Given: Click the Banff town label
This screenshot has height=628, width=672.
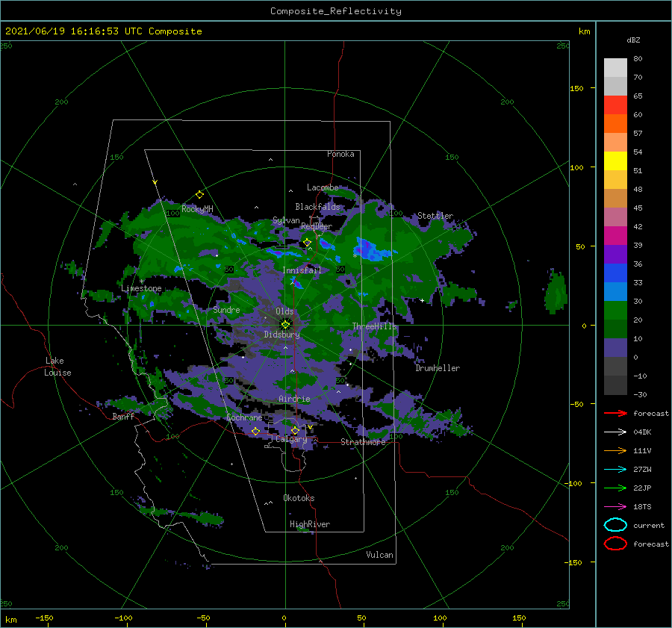Looking at the screenshot, I should coord(123,416).
